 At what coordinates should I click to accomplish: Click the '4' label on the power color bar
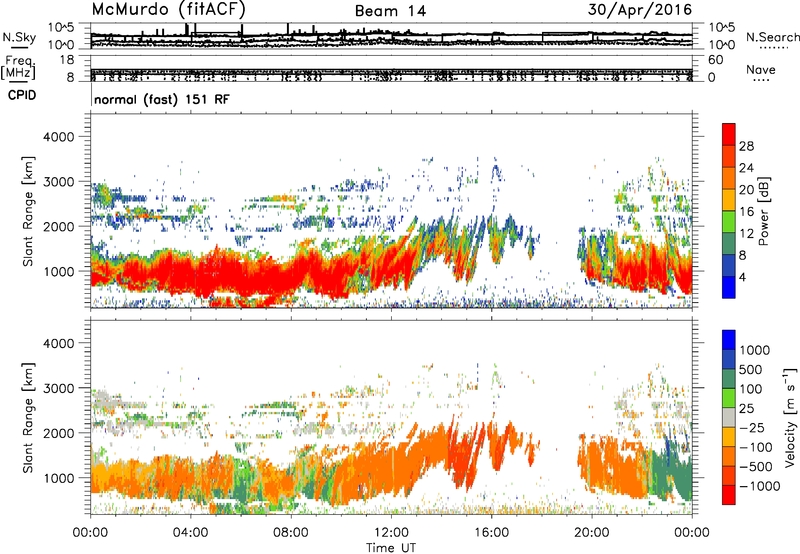pyautogui.click(x=743, y=278)
